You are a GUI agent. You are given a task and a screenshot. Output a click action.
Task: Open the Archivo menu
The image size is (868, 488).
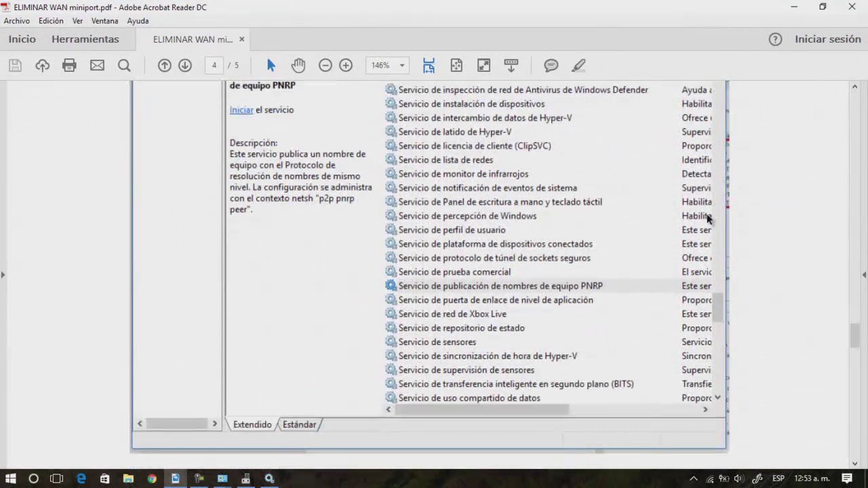17,21
